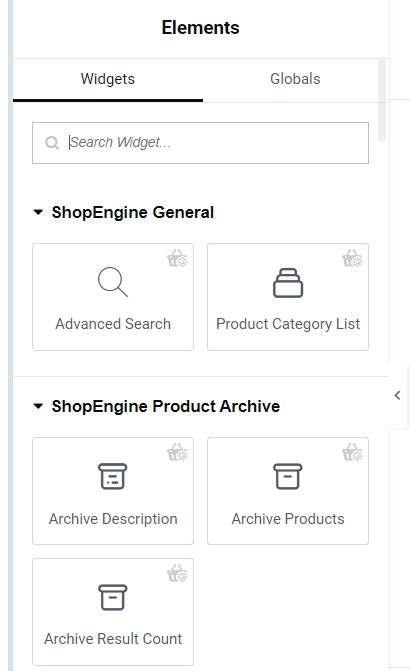Click the Archive Products box icon
This screenshot has height=671, width=410.
click(288, 476)
